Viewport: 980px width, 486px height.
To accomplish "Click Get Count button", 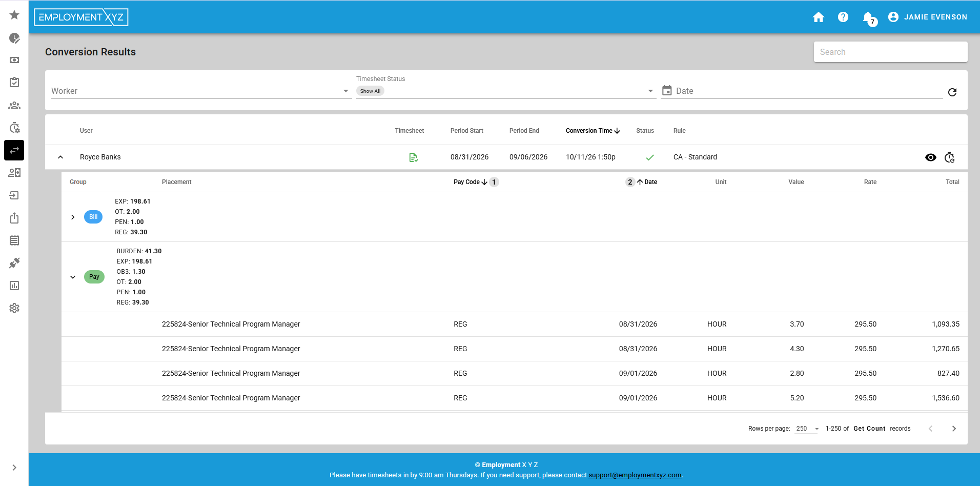I will pyautogui.click(x=869, y=429).
